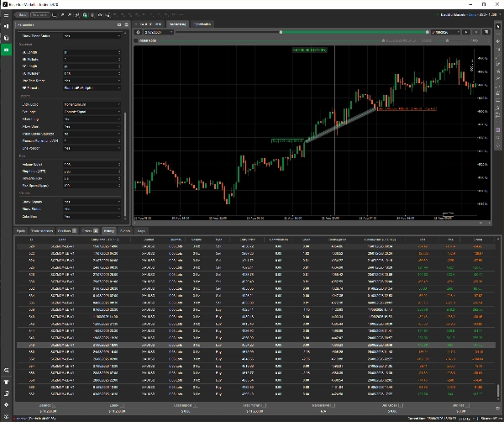Screen dimensions: 504x422
Task: Open the backtest start date dropdown
Action: tap(159, 32)
